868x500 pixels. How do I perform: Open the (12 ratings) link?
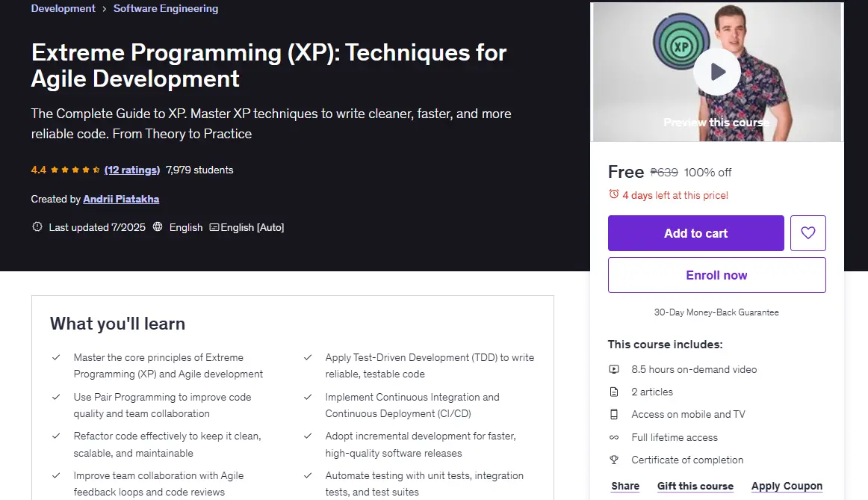132,170
